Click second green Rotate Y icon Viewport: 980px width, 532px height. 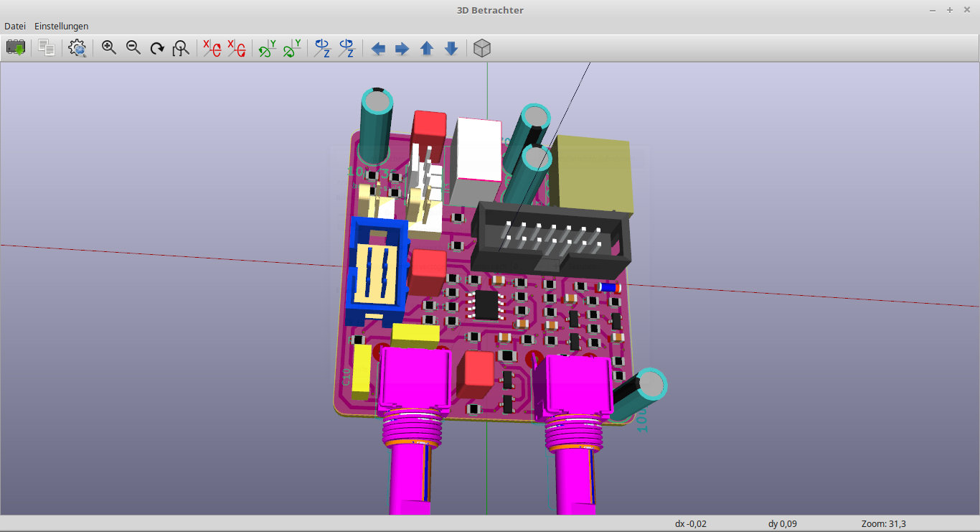pos(292,48)
